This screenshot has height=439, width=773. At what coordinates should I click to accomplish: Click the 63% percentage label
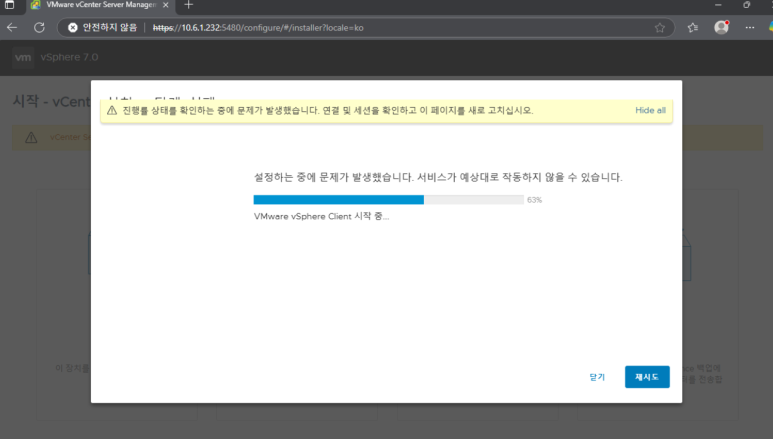point(534,200)
